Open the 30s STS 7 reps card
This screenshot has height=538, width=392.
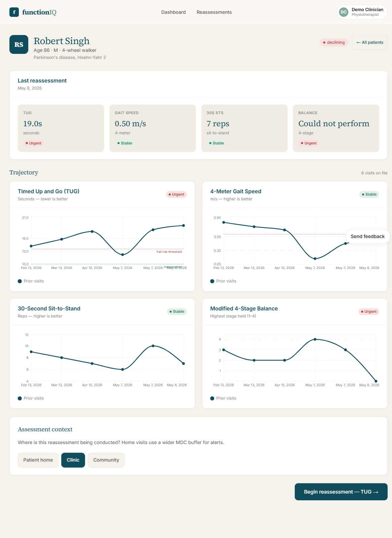click(x=244, y=128)
